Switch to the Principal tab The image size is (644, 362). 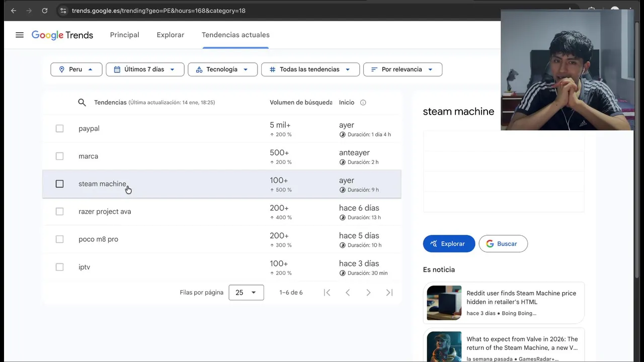125,35
